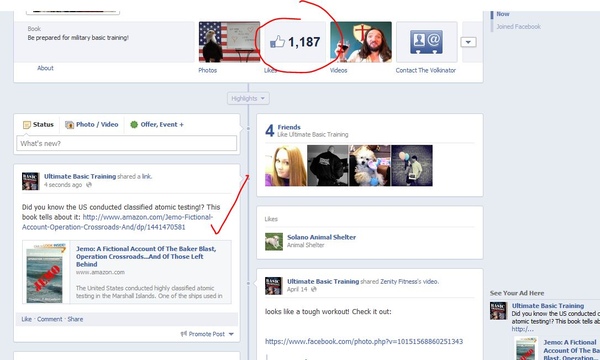Screen dimensions: 600x360
Task: Expand the Promote Post dropdown arrow
Action: [231, 334]
